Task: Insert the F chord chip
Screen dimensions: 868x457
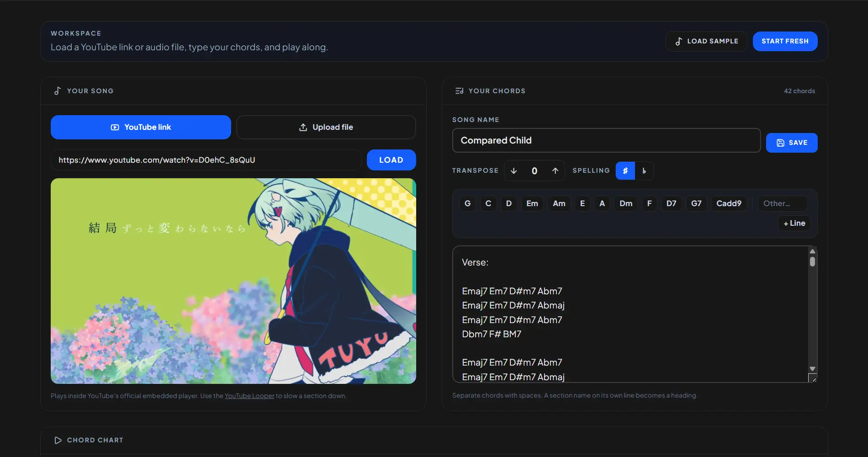Action: 650,203
